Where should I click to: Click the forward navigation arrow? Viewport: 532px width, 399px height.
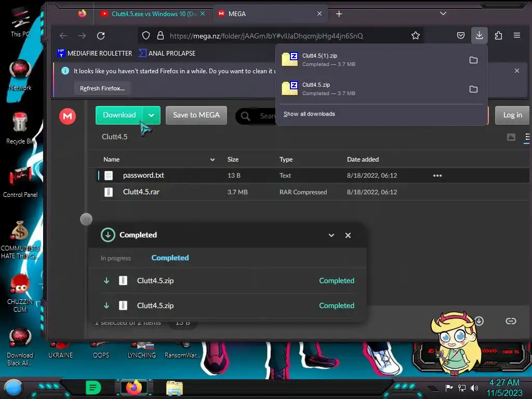tap(82, 36)
